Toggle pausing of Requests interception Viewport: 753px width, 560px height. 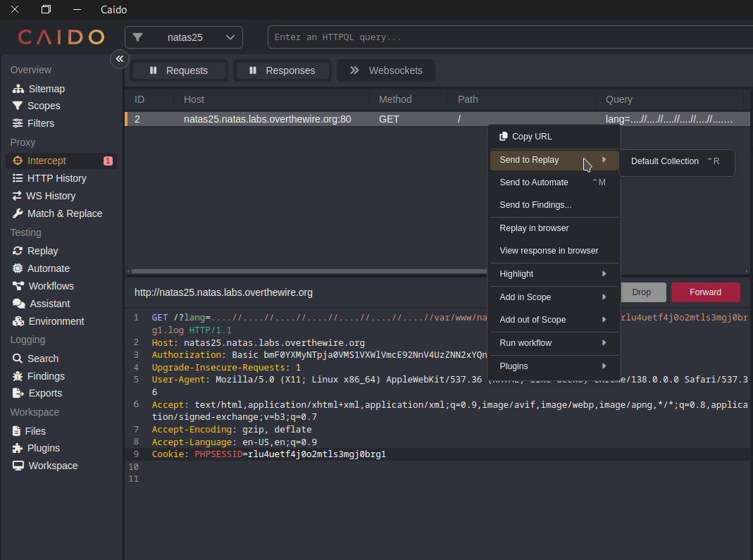(179, 70)
